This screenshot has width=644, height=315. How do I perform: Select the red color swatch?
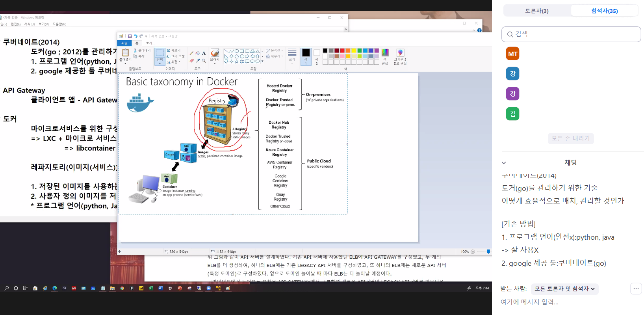(342, 50)
